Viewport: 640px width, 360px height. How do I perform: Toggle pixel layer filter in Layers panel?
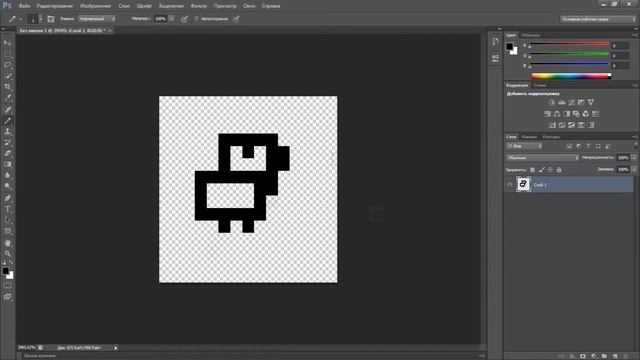[569, 146]
